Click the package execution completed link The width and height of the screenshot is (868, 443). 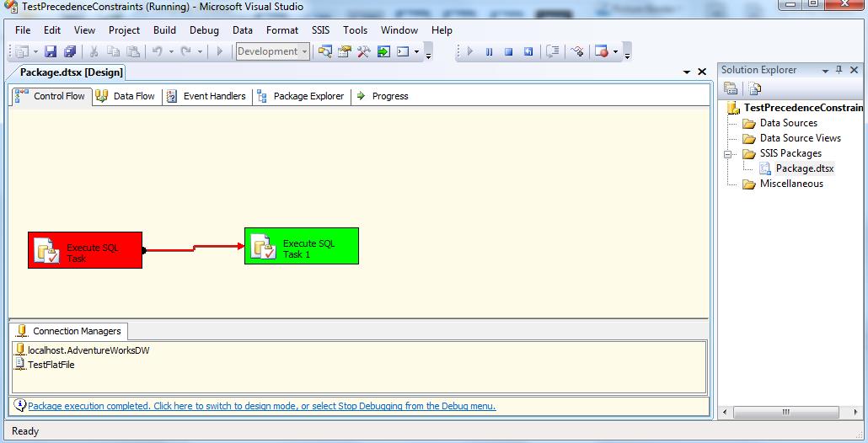(x=261, y=406)
